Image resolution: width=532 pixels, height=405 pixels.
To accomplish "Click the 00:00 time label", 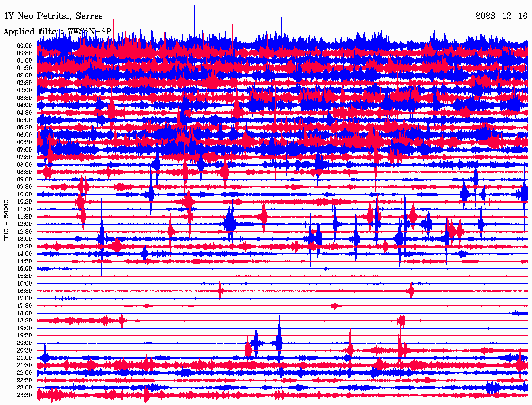I will tap(24, 46).
